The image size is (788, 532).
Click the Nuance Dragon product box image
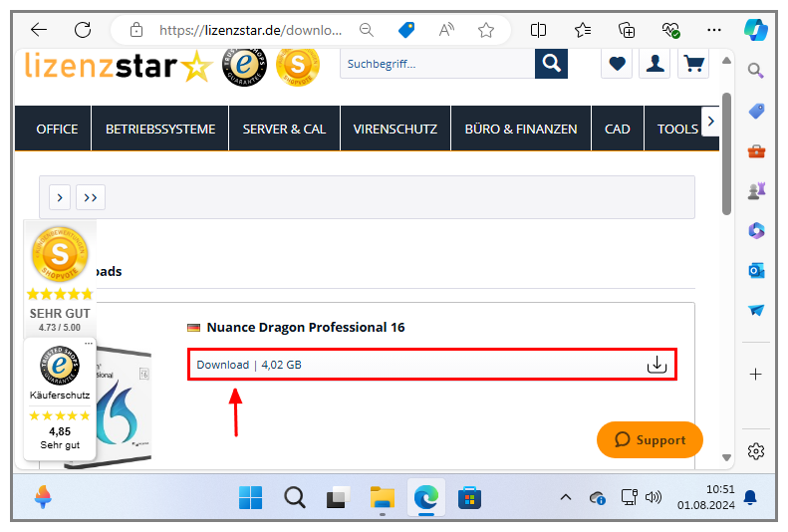125,409
